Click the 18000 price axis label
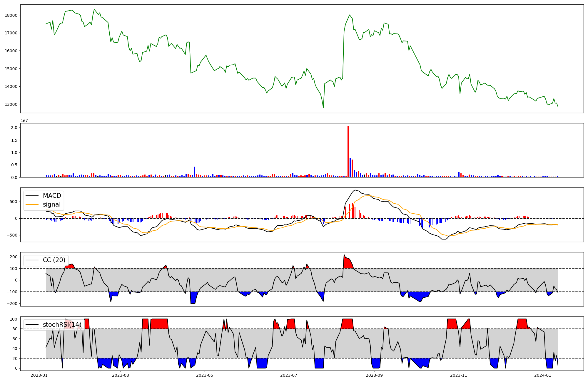The image size is (588, 382). click(11, 15)
